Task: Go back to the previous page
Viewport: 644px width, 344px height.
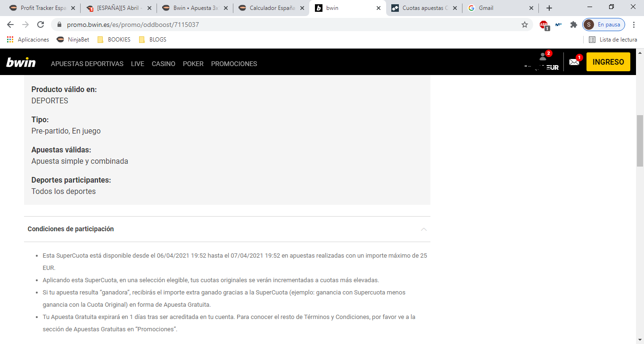Action: pos(10,25)
